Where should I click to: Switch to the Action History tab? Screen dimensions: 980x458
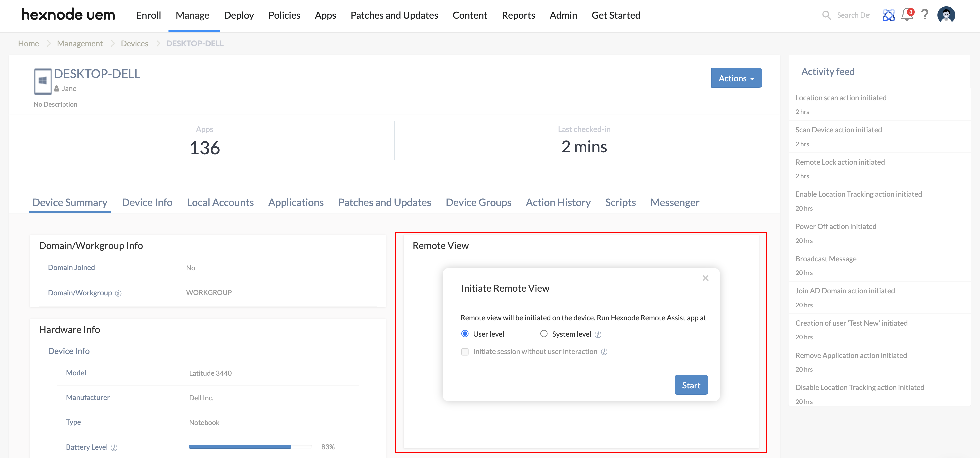pos(558,202)
